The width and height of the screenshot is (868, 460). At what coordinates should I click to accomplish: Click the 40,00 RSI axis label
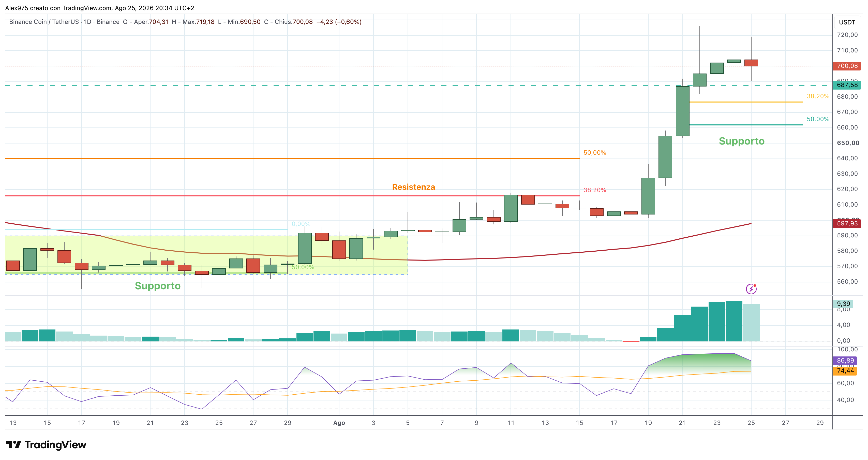pos(845,400)
